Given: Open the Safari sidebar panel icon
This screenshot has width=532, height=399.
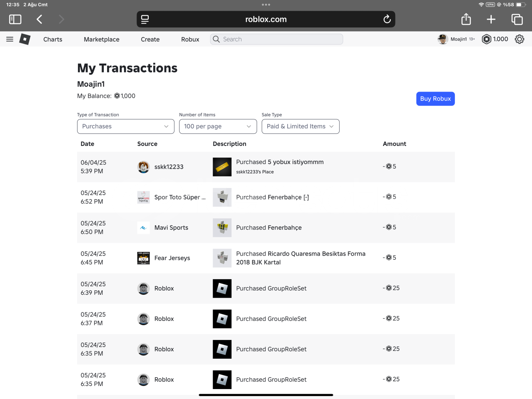Looking at the screenshot, I should pyautogui.click(x=15, y=19).
